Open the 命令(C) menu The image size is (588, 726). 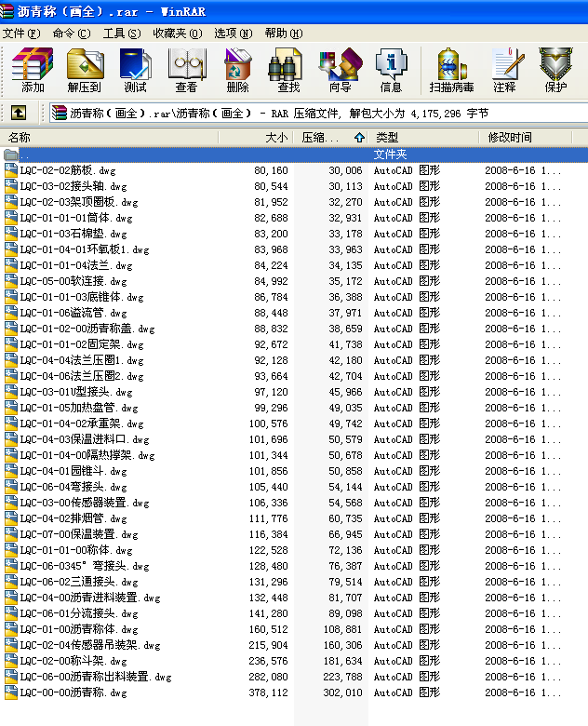coord(72,34)
